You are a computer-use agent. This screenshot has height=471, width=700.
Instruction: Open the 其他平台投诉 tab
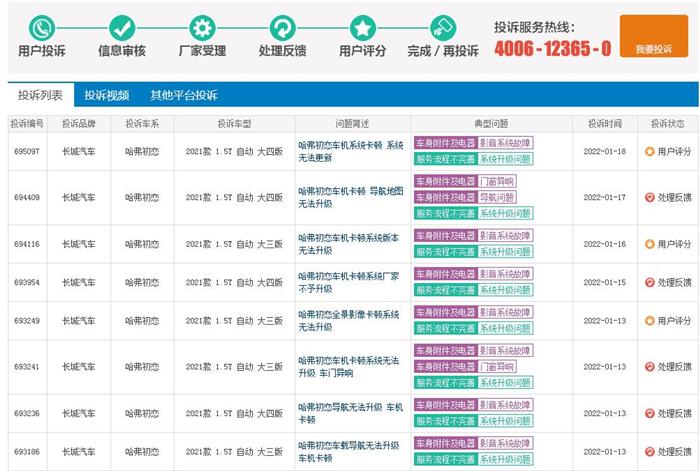coord(183,95)
